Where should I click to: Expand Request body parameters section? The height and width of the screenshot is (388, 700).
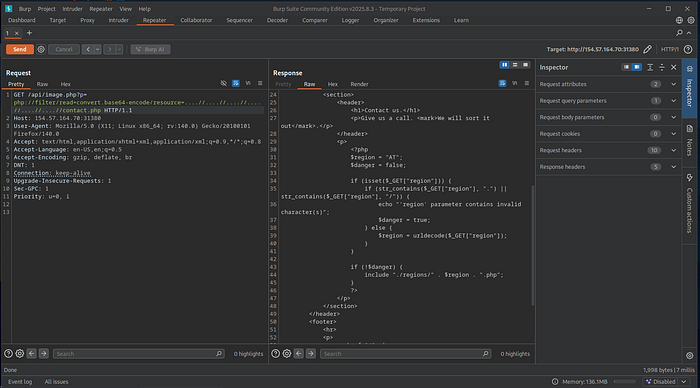click(x=608, y=117)
